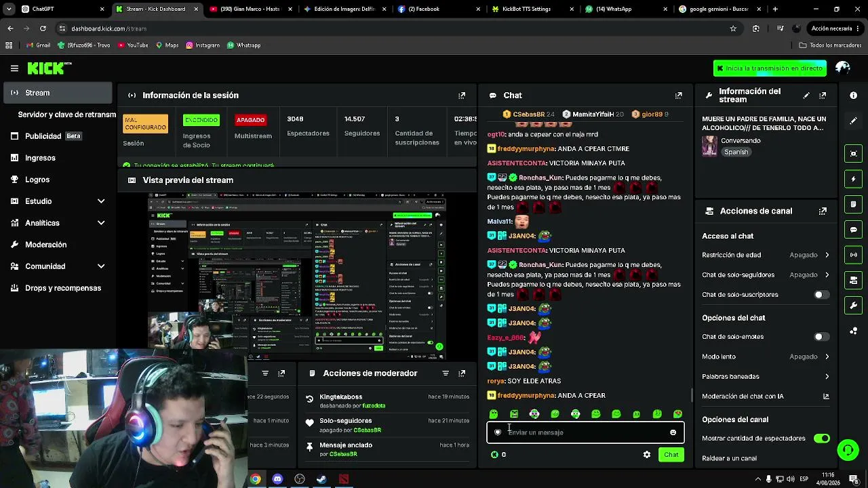Pop out the Acciones de canal panel
This screenshot has width=868, height=488.
point(823,211)
